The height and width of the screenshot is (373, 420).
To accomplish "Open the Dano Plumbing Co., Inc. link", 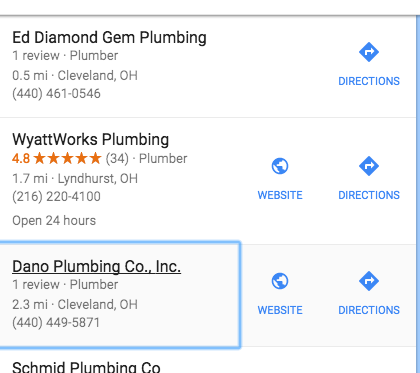I will tap(97, 266).
